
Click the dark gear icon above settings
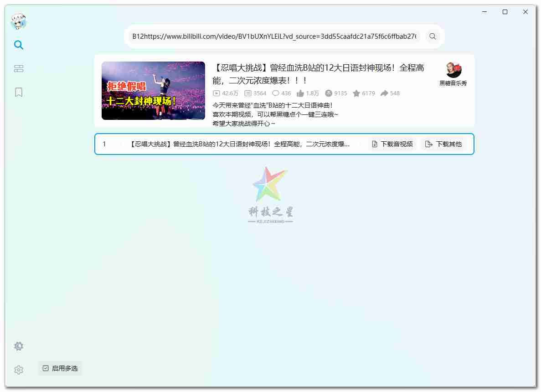tap(19, 346)
